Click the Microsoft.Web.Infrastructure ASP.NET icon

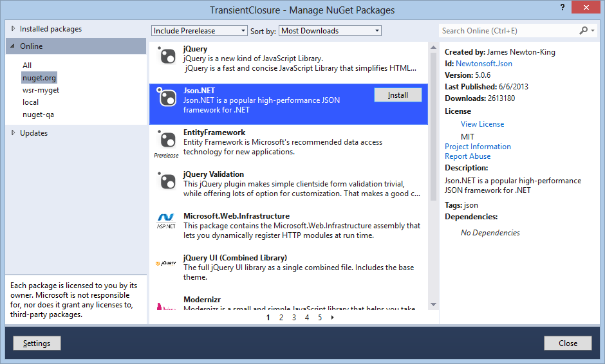pos(167,221)
